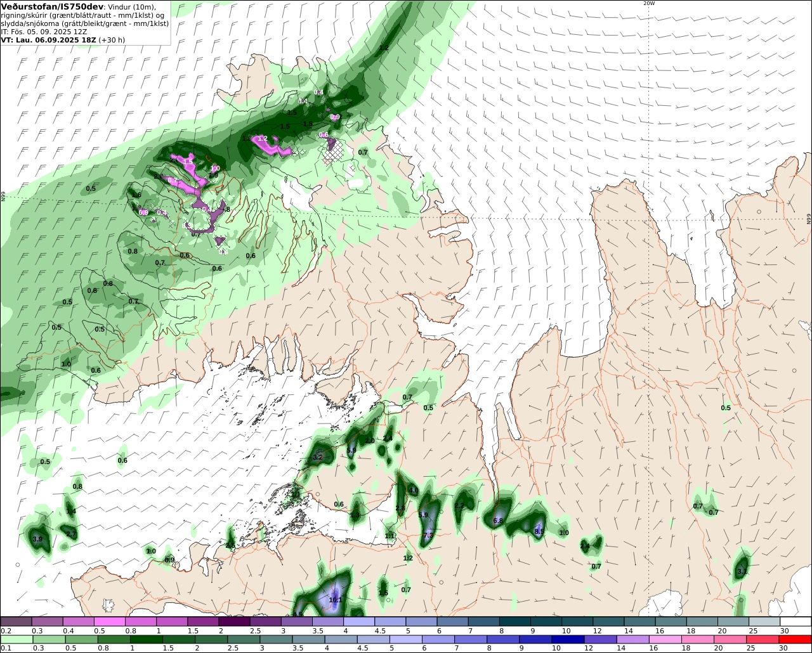Click the 1.4 precipitation value on the map

coord(71,511)
